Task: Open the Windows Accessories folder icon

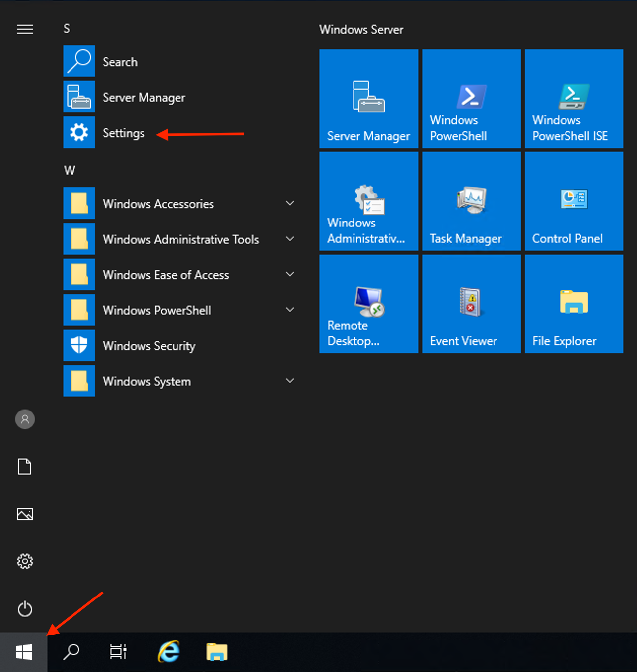Action: click(79, 203)
